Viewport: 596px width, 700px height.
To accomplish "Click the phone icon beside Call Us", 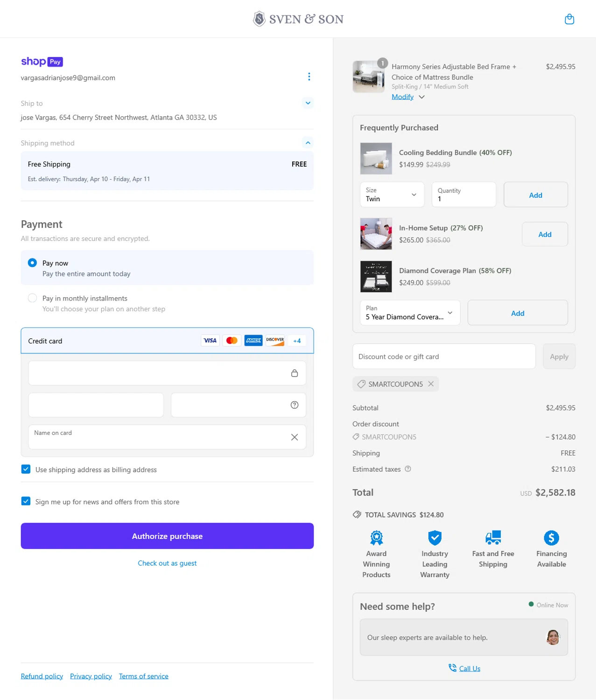I will pyautogui.click(x=452, y=668).
